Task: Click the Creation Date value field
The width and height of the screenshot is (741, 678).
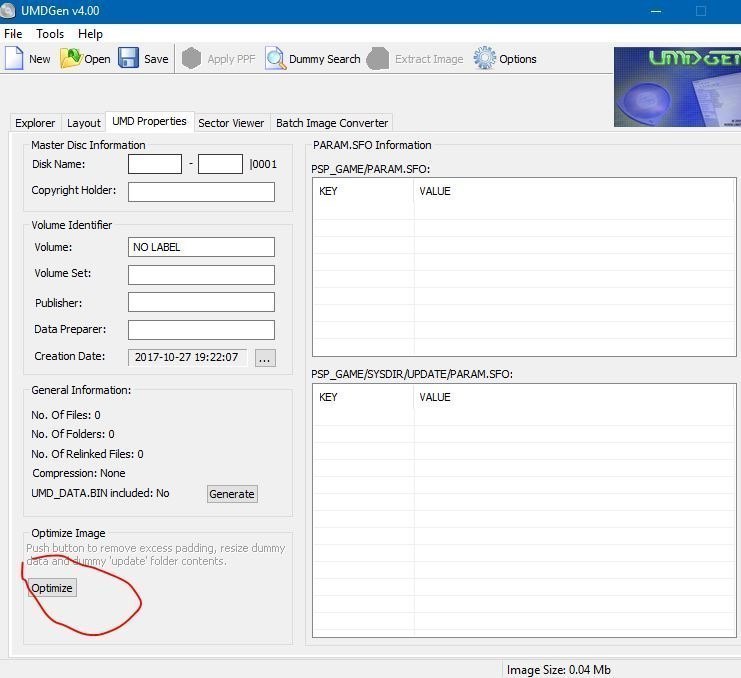Action: 188,357
